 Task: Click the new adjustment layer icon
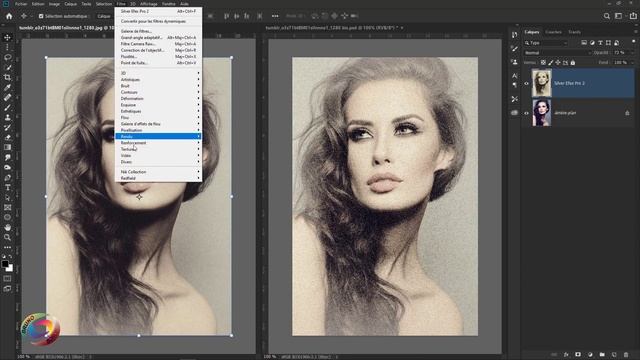click(x=590, y=355)
